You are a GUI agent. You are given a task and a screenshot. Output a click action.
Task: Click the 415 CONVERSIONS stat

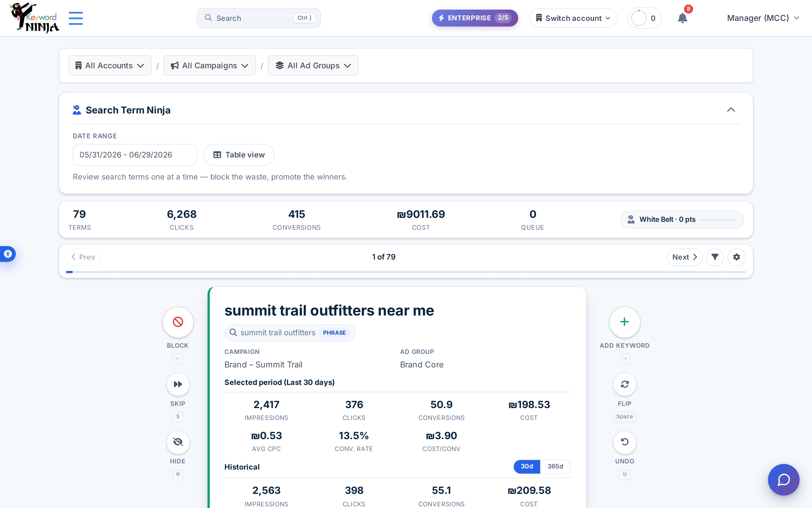297,220
